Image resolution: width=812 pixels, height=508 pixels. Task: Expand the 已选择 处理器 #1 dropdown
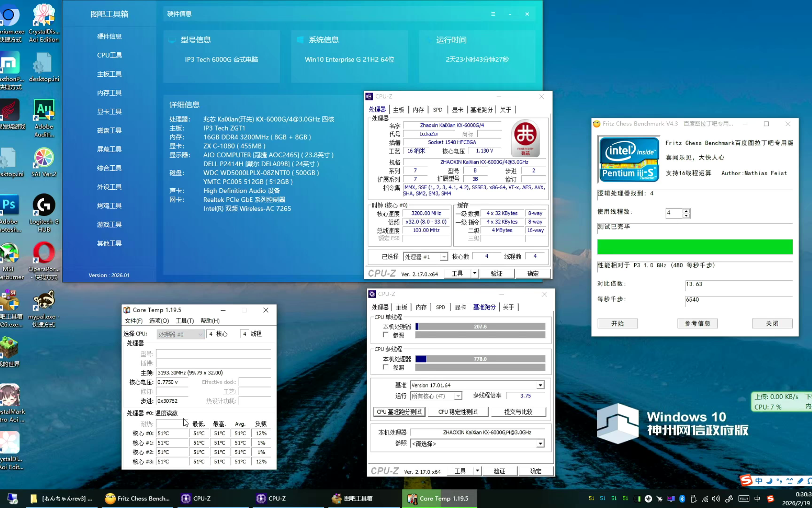pyautogui.click(x=444, y=256)
